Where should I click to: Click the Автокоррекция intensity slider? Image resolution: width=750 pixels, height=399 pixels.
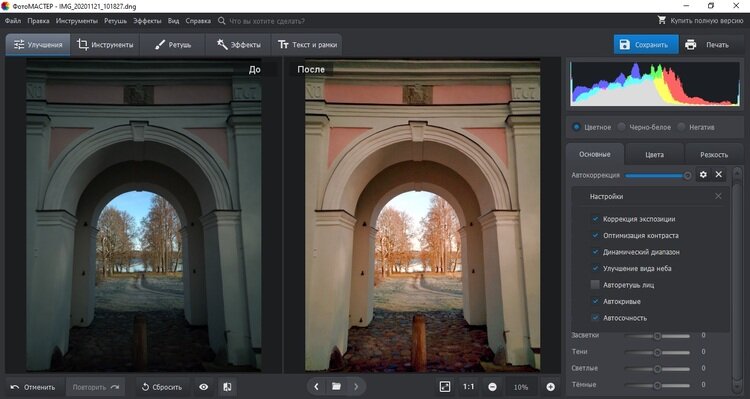coord(658,176)
